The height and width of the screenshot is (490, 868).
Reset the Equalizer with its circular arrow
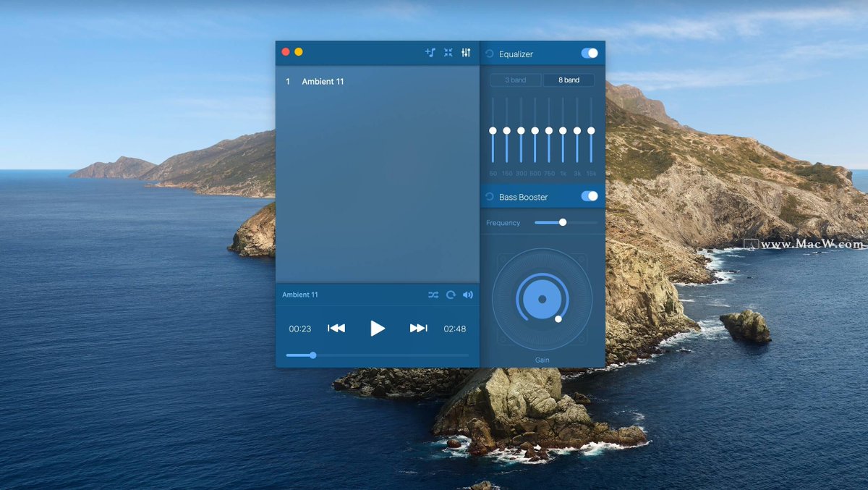(490, 54)
